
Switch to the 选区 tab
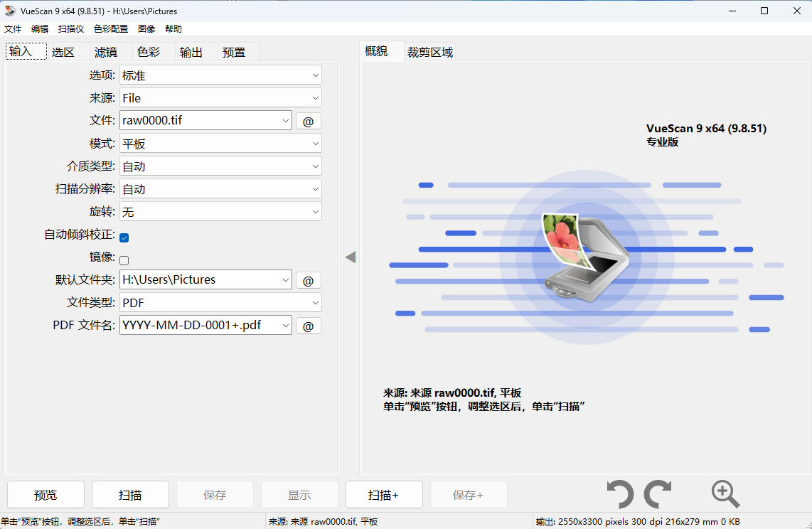[x=68, y=53]
